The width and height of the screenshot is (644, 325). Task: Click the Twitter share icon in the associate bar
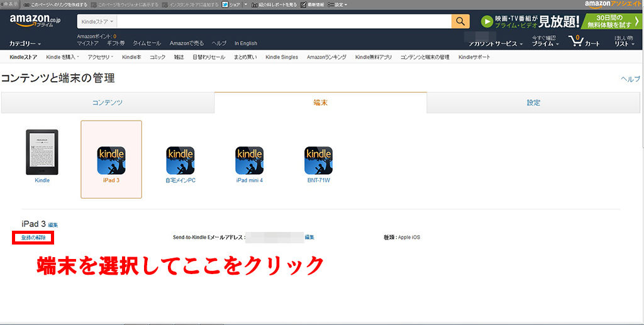[225, 4]
